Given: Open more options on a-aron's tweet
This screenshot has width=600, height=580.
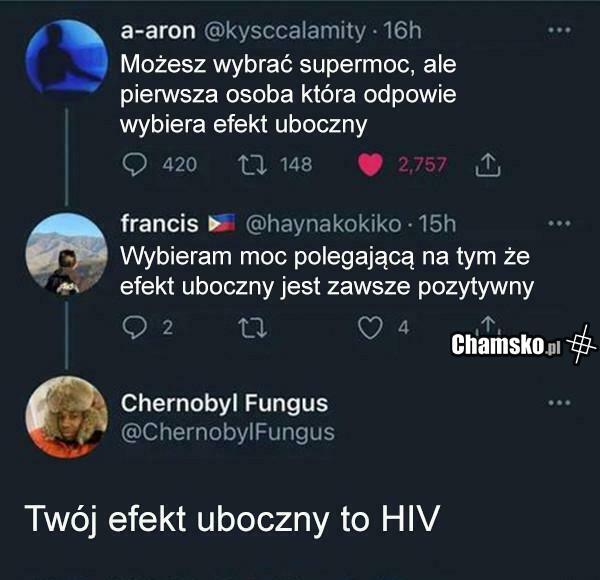Looking at the screenshot, I should (559, 30).
